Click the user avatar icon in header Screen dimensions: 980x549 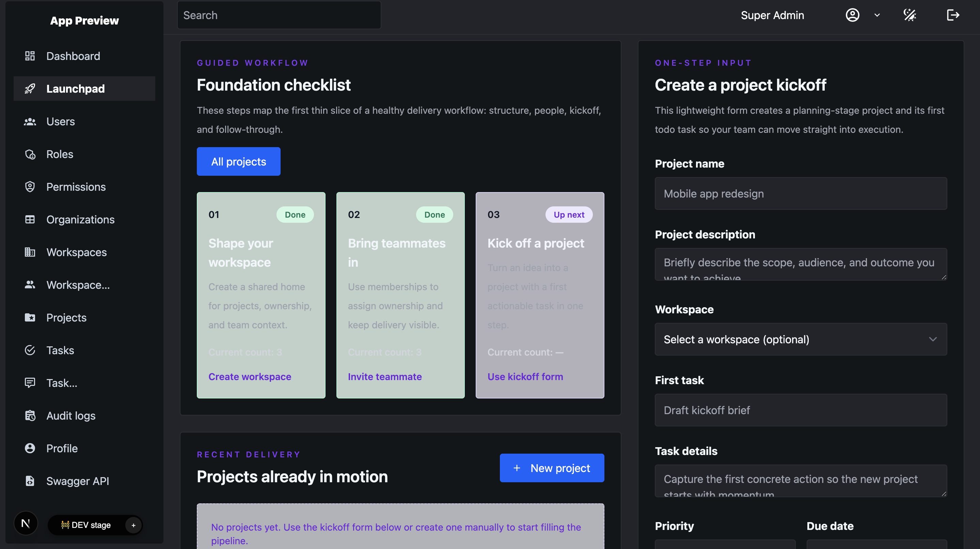click(852, 15)
